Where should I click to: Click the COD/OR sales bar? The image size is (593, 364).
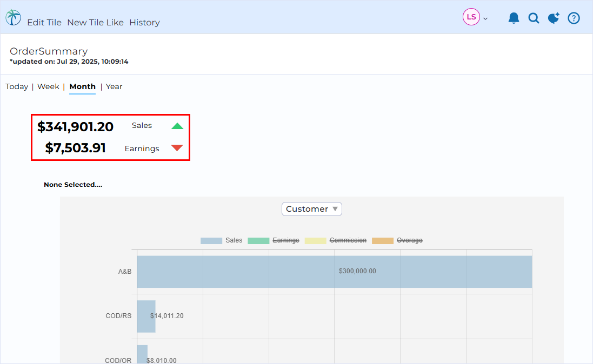pyautogui.click(x=142, y=355)
